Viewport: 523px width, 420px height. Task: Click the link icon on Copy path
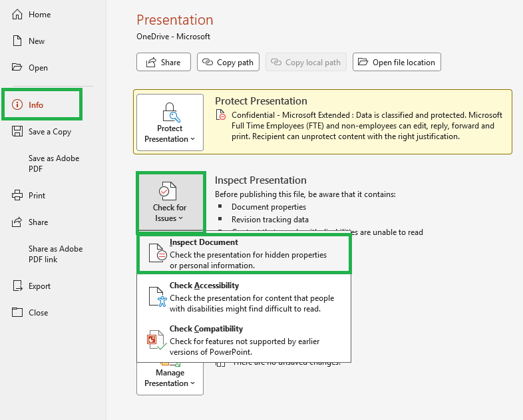click(208, 62)
